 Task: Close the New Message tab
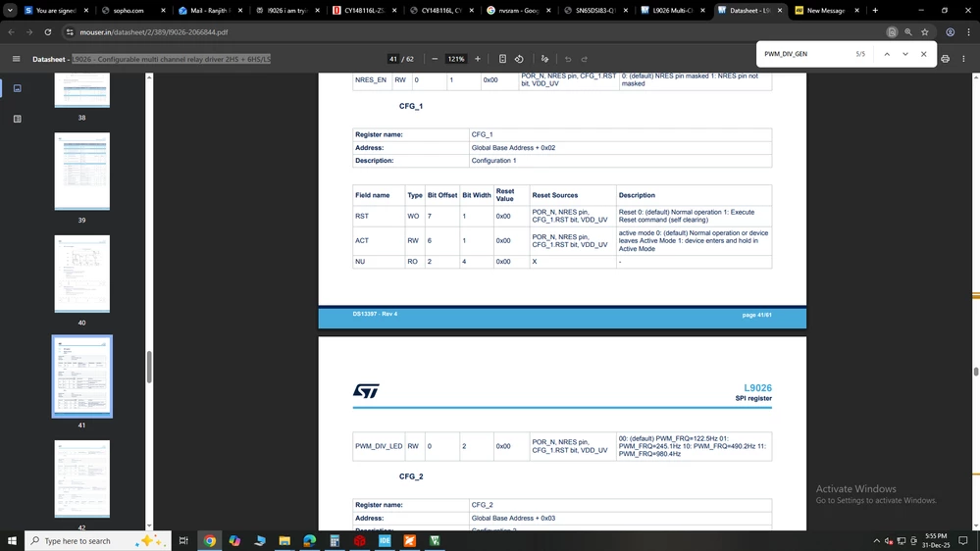(x=856, y=10)
